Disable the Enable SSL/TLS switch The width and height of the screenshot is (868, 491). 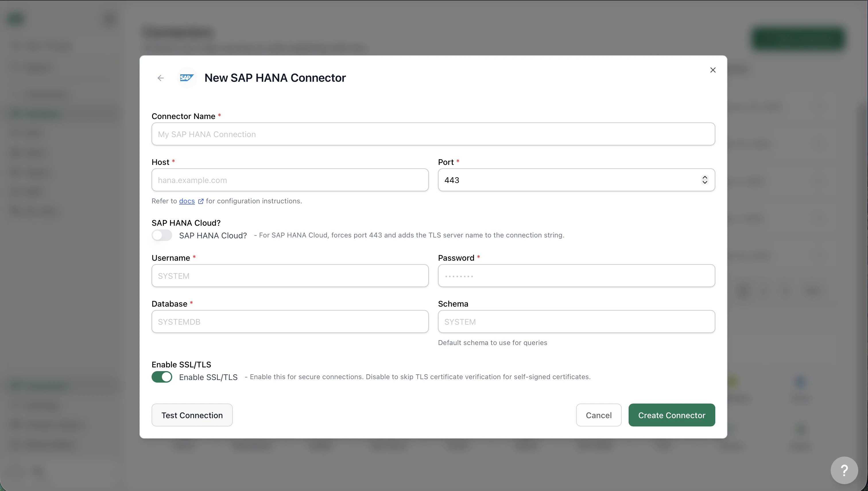pos(162,377)
